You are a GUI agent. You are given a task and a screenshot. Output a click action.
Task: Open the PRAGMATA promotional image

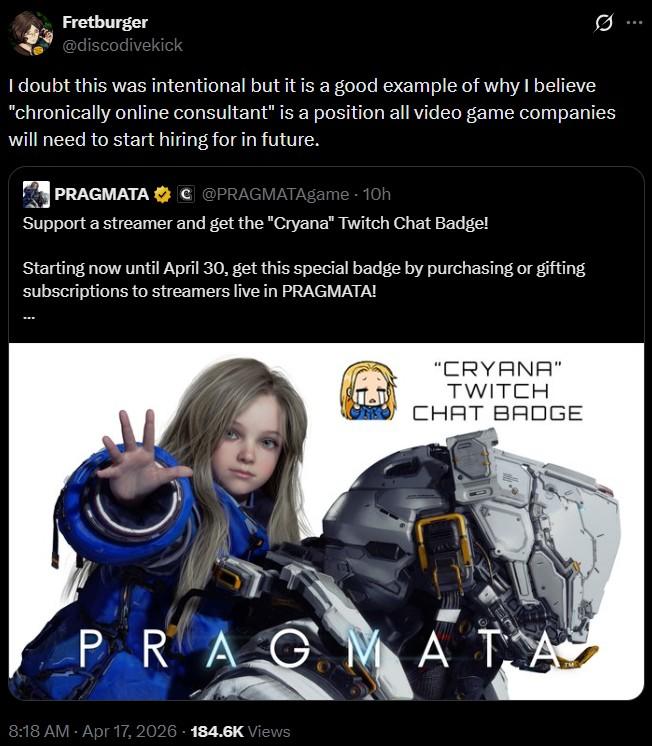click(326, 521)
